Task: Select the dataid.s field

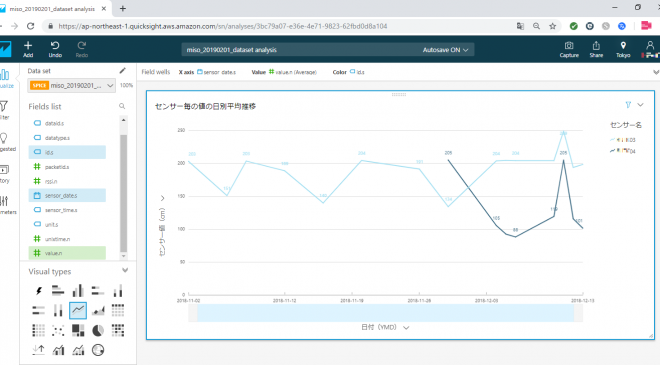Action: pos(67,123)
